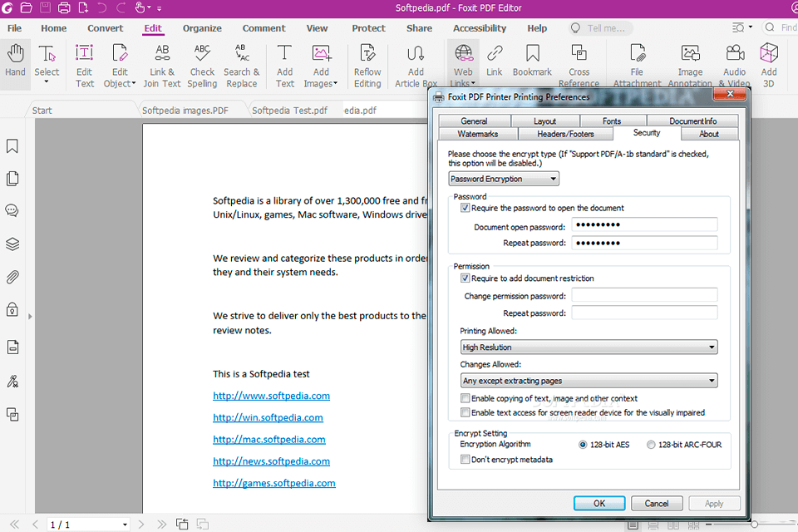Follow the http://www.softpedia.com link
This screenshot has height=532, width=798.
tap(271, 396)
